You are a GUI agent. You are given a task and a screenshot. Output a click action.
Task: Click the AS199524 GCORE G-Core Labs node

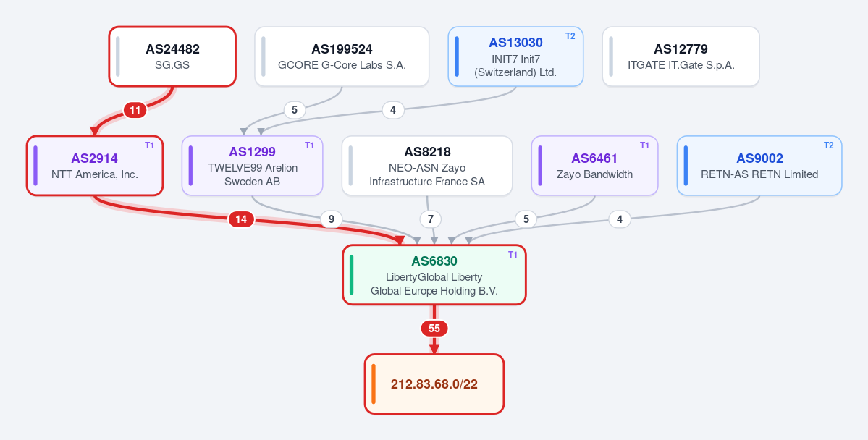(x=342, y=56)
